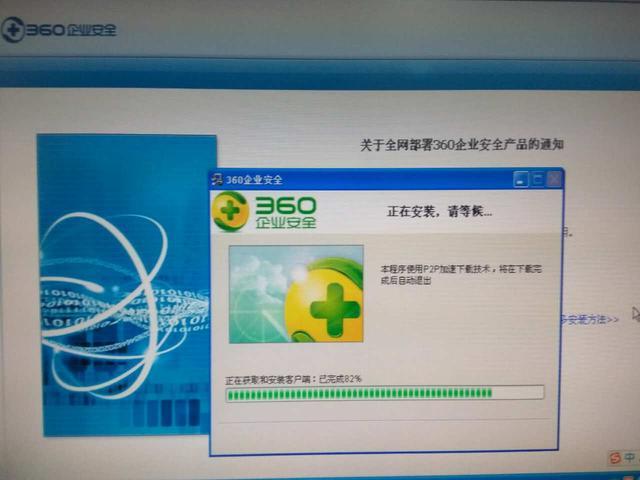Click the installer title text 360企业安全
Viewport: 640px width, 480px height.
pyautogui.click(x=254, y=180)
